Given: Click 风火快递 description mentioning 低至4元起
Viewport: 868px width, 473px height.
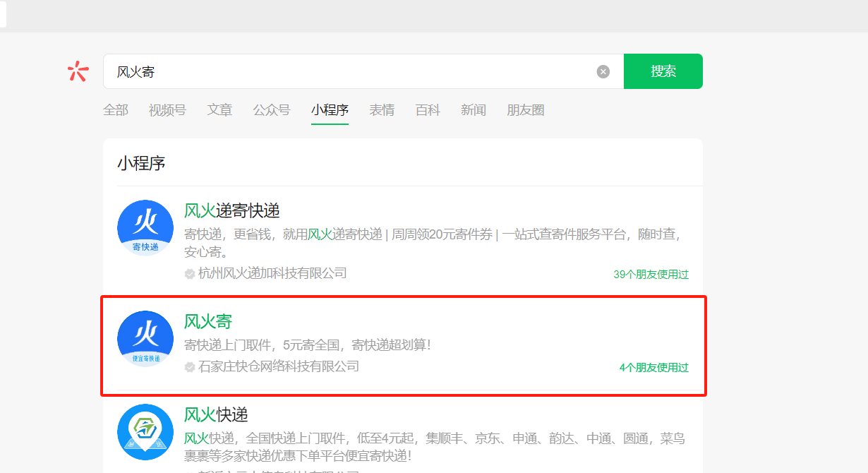Looking at the screenshot, I should [x=435, y=447].
